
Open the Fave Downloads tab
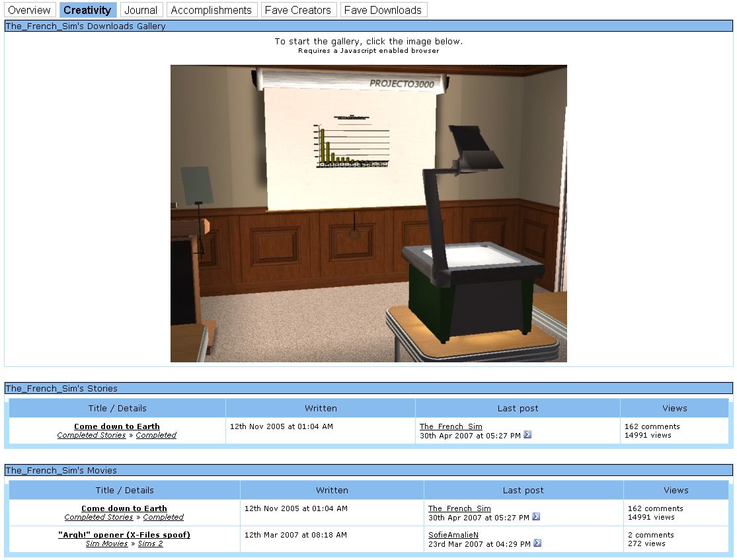tap(383, 10)
